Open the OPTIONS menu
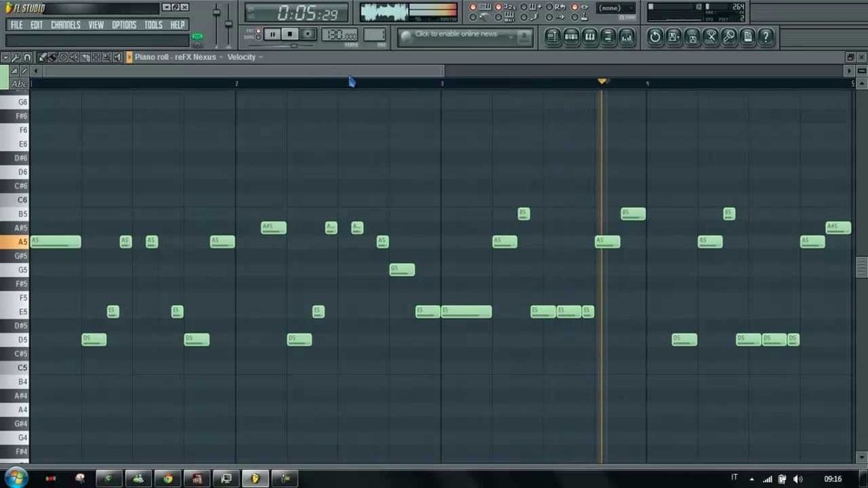This screenshot has height=488, width=868. [124, 25]
